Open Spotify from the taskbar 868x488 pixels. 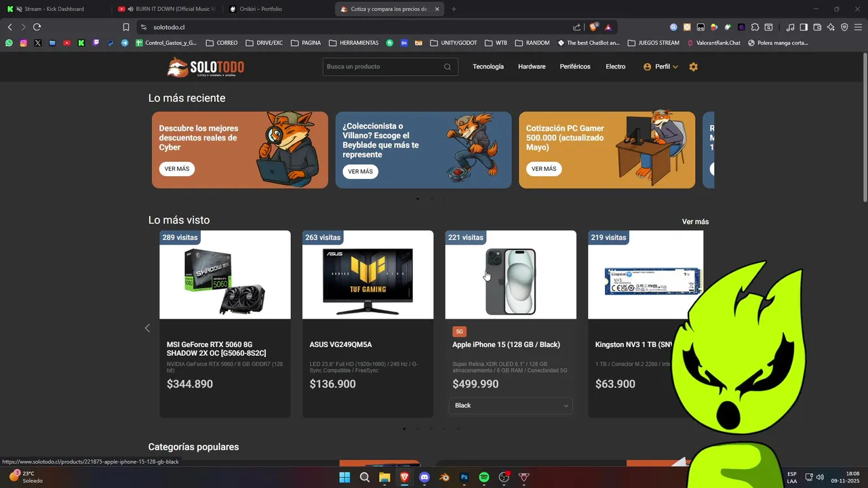pos(484,477)
